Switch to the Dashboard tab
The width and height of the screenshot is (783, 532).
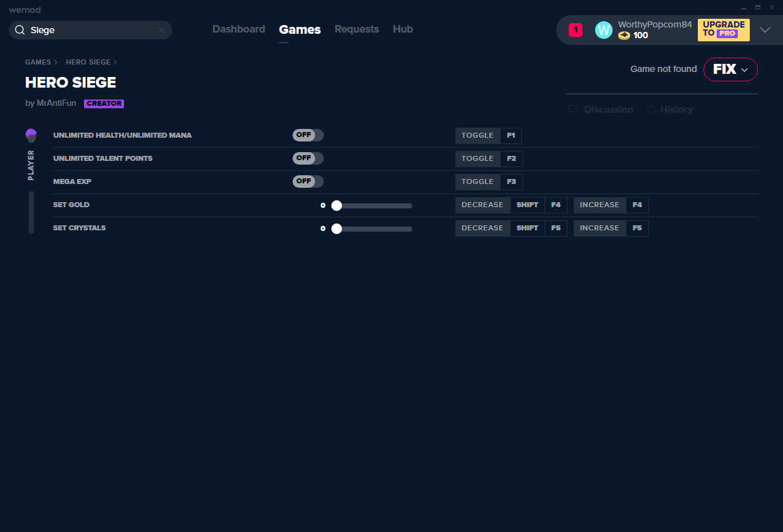pos(239,29)
